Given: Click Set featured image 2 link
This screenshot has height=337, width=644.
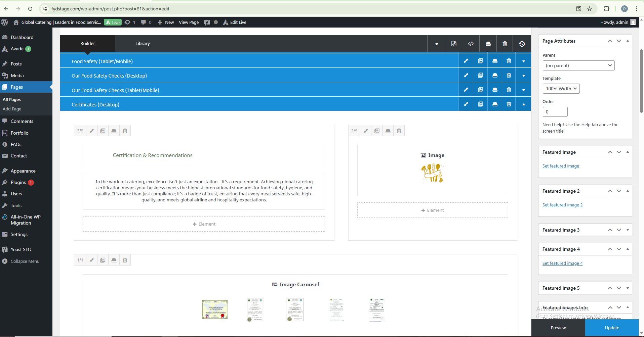Looking at the screenshot, I should 562,205.
